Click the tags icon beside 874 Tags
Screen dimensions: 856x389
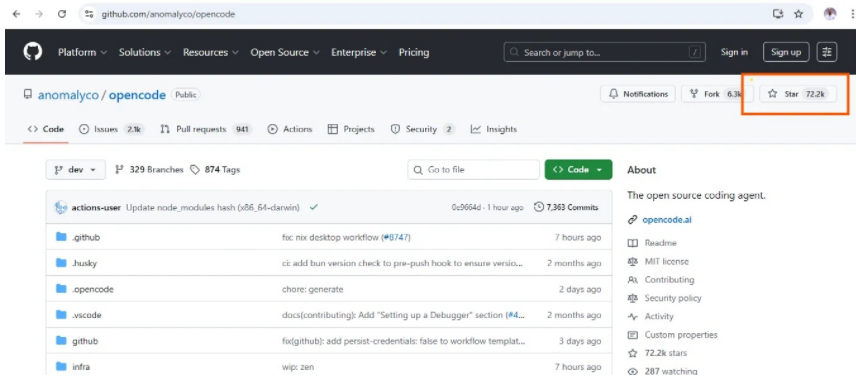tap(195, 170)
